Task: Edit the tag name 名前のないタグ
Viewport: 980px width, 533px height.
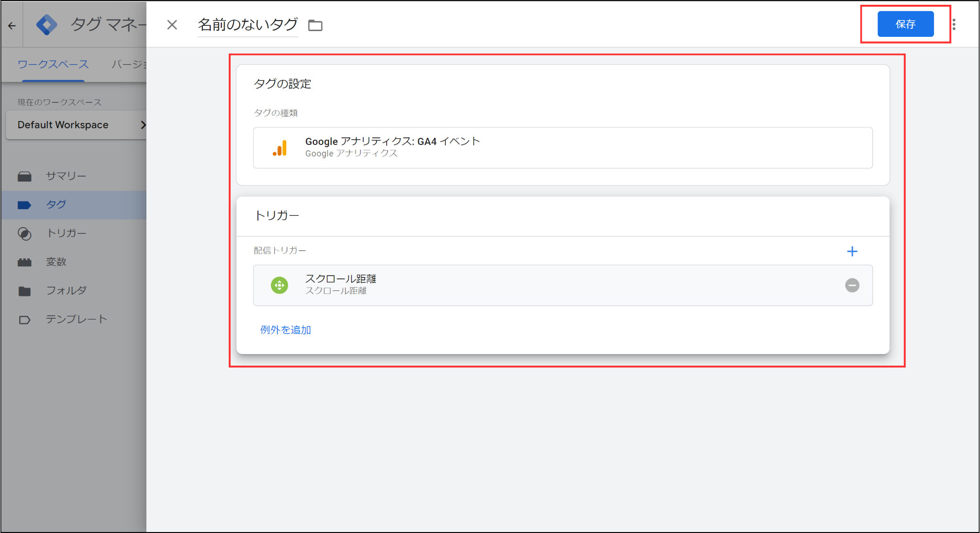Action: [x=248, y=24]
